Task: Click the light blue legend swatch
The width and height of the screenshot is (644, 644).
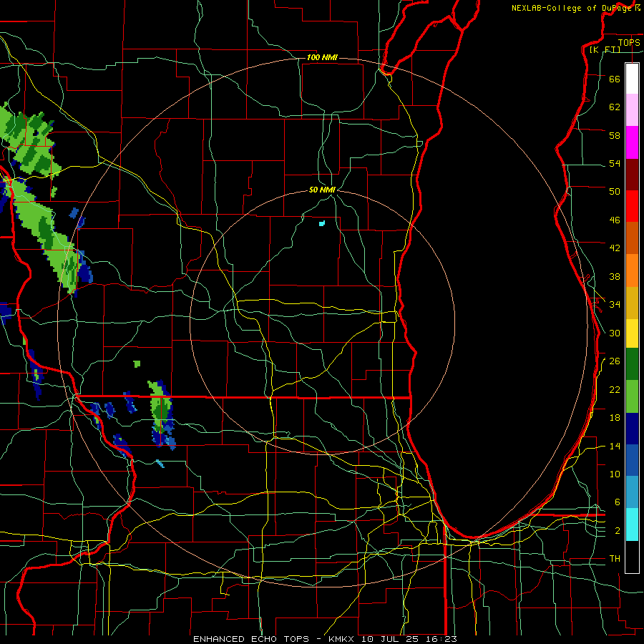Action: pyautogui.click(x=632, y=492)
